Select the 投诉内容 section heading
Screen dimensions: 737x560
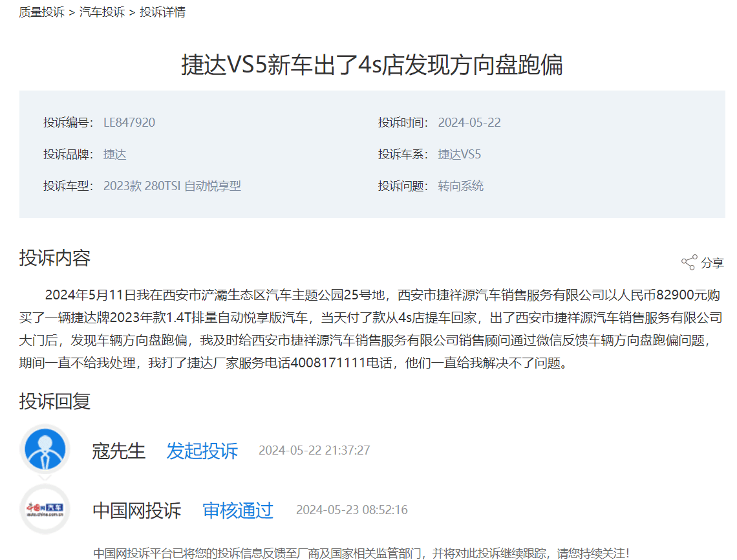point(54,258)
